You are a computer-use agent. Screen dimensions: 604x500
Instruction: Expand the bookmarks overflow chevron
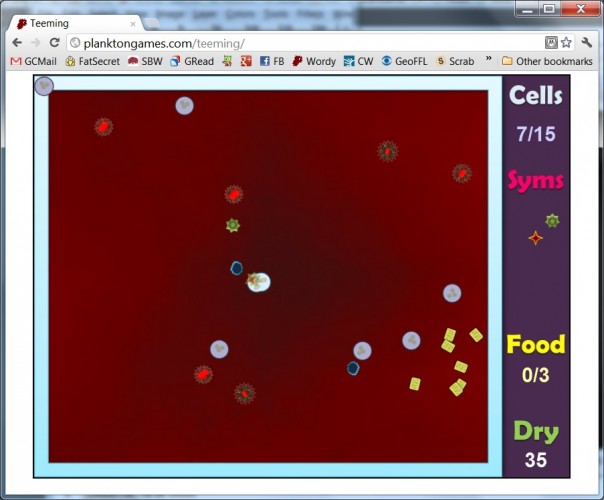click(488, 59)
